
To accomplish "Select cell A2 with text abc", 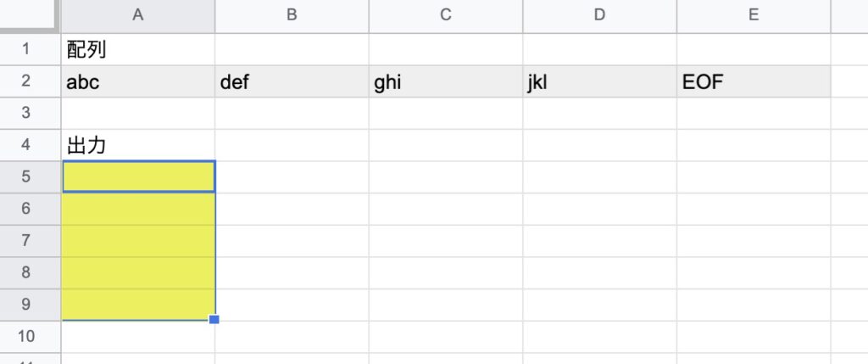I will click(x=138, y=82).
